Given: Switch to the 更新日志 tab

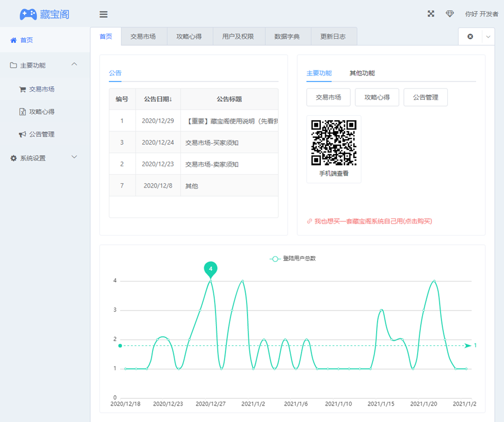Looking at the screenshot, I should click(x=333, y=36).
